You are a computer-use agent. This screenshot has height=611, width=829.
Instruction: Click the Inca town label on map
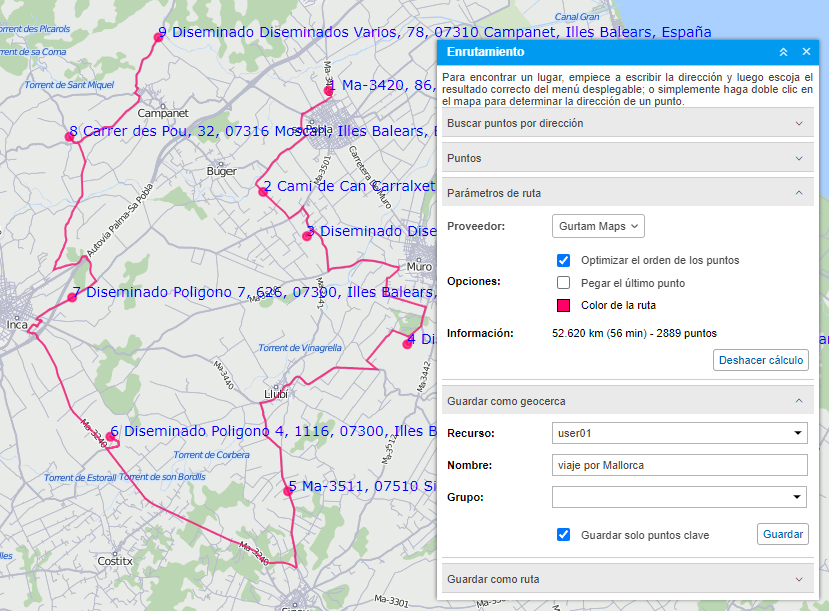(x=17, y=325)
